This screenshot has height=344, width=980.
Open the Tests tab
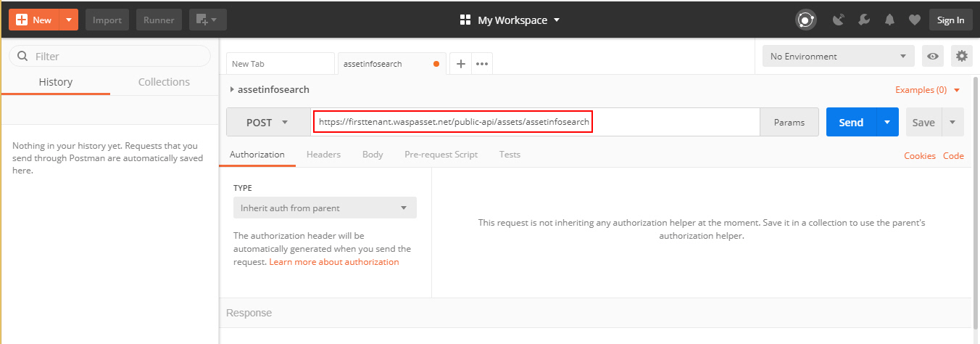point(510,155)
